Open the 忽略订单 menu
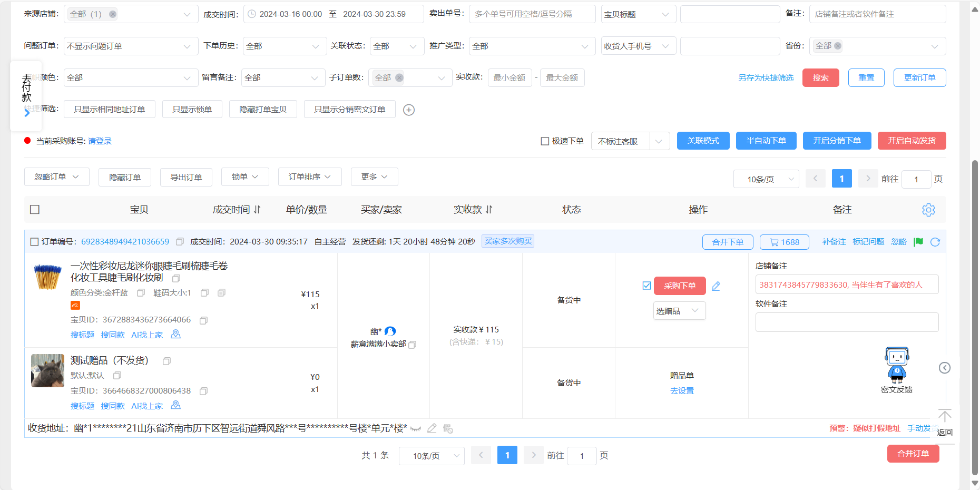This screenshot has height=490, width=980. click(x=57, y=177)
